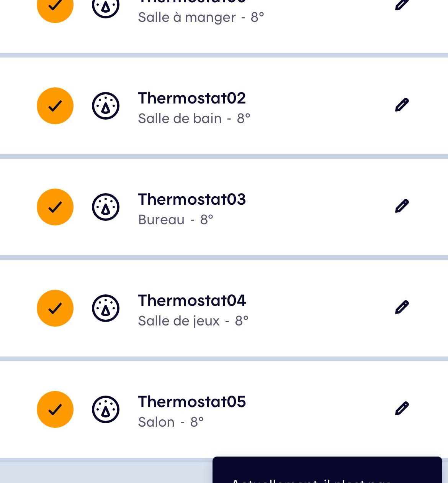Edit Thermostat03 with the pencil icon
448x483 pixels.
(402, 206)
